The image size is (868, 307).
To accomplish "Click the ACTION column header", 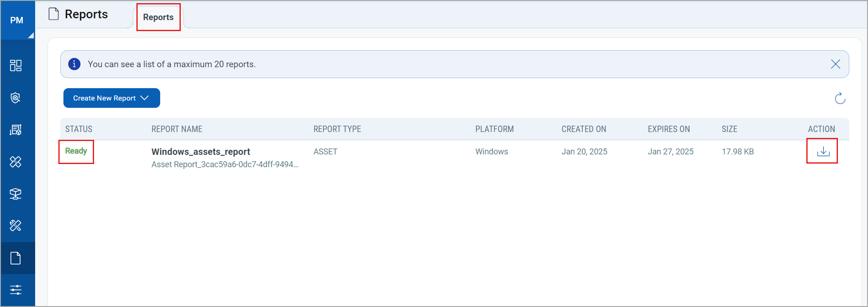I will 822,129.
